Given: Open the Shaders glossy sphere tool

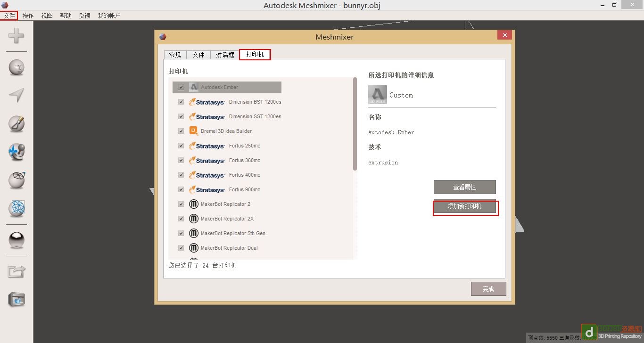Looking at the screenshot, I should pyautogui.click(x=17, y=241).
